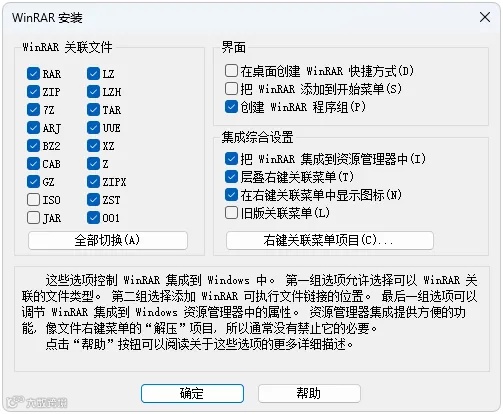Uncheck the RAR file association checkbox
The image size is (503, 414).
33,74
